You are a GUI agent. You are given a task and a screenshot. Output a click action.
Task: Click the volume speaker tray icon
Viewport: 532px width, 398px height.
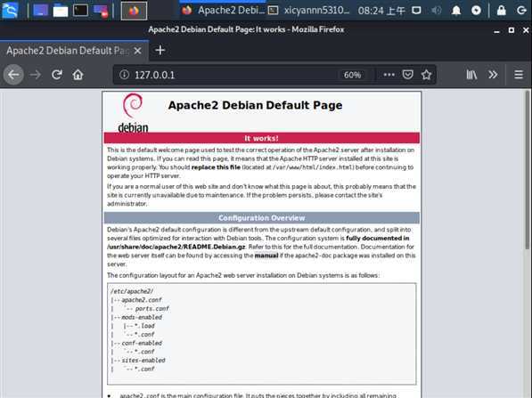[x=437, y=11]
